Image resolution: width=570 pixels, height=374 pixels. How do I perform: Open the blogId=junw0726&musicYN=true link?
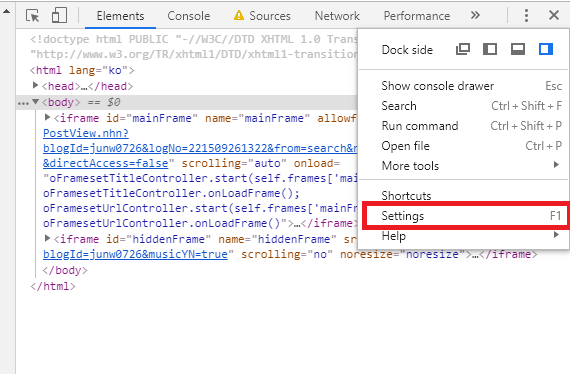[x=135, y=254]
